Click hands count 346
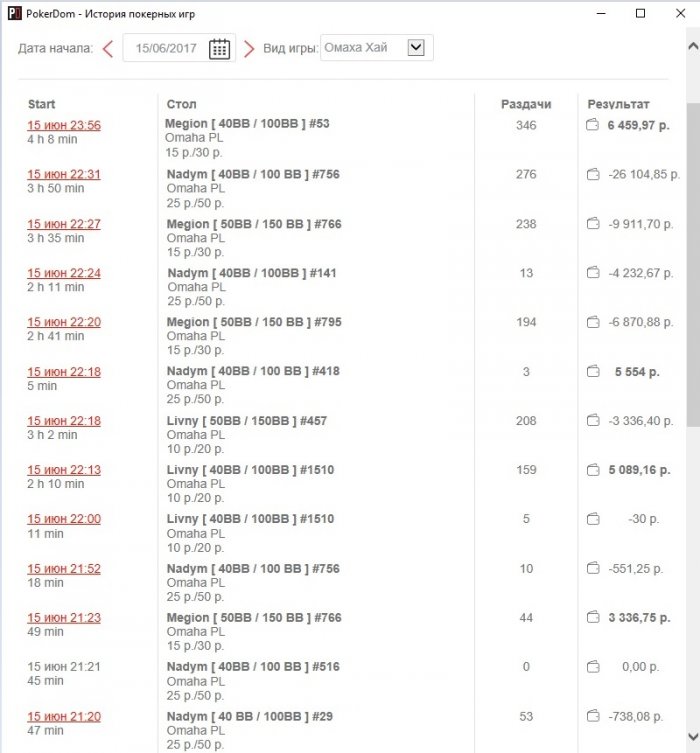 526,125
